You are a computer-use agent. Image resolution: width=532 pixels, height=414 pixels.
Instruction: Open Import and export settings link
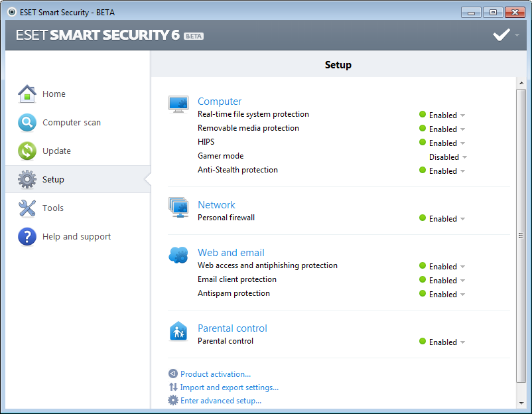[230, 387]
